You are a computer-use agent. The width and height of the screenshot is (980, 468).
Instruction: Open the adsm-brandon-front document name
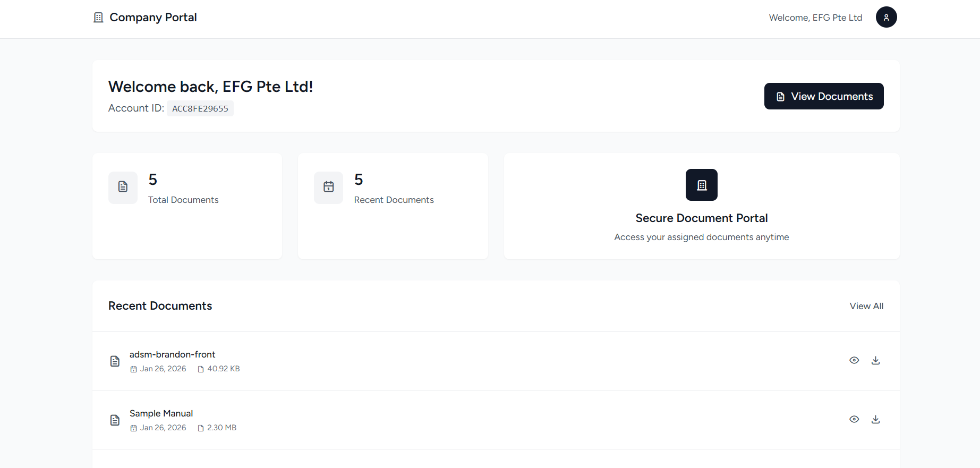tap(172, 354)
